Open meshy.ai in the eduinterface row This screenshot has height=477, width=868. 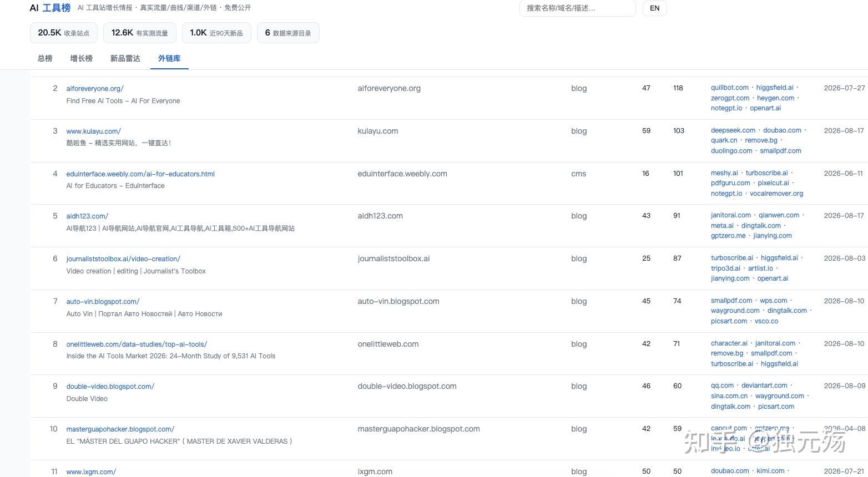(x=725, y=173)
